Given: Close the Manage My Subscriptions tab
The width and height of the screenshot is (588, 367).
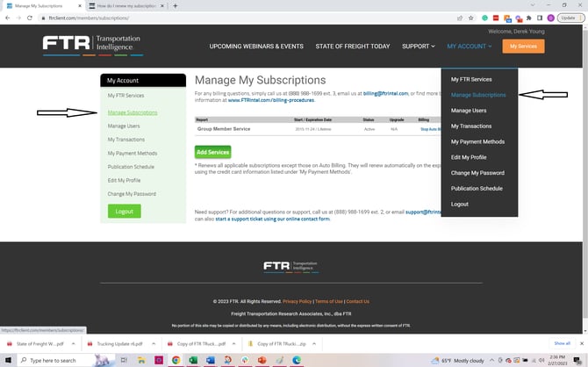Looking at the screenshot, I should click(80, 5).
